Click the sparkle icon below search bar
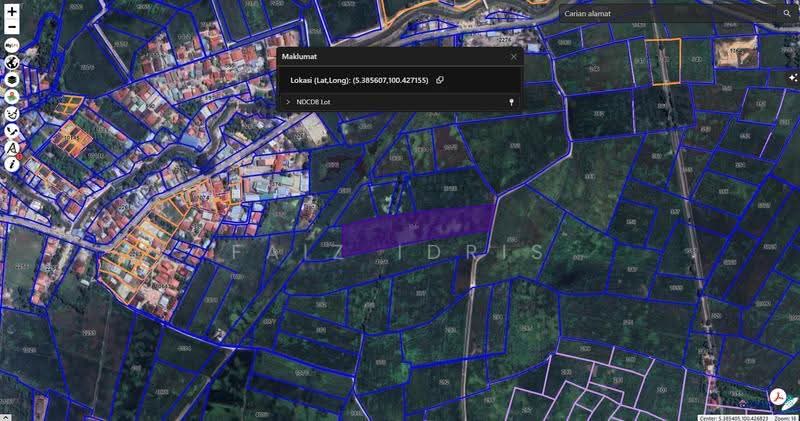This screenshot has height=421, width=800. coord(792,78)
